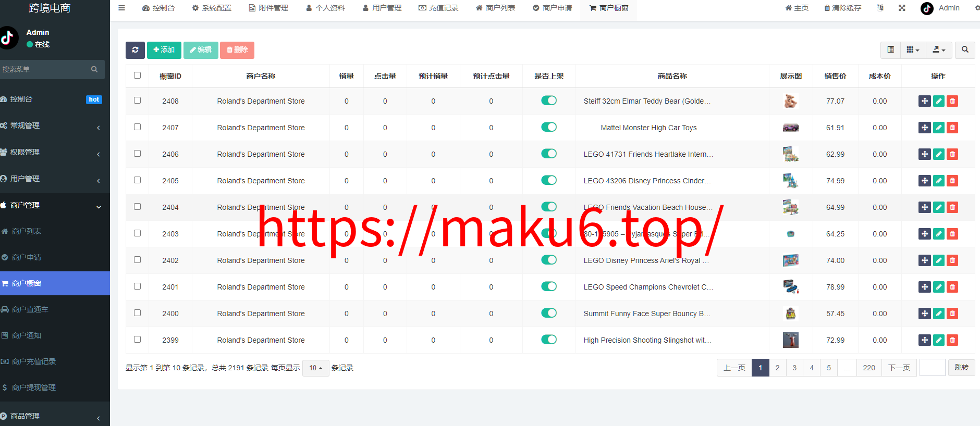Click 清除缓存 link in header
Image resolution: width=980 pixels, height=426 pixels.
pos(842,8)
